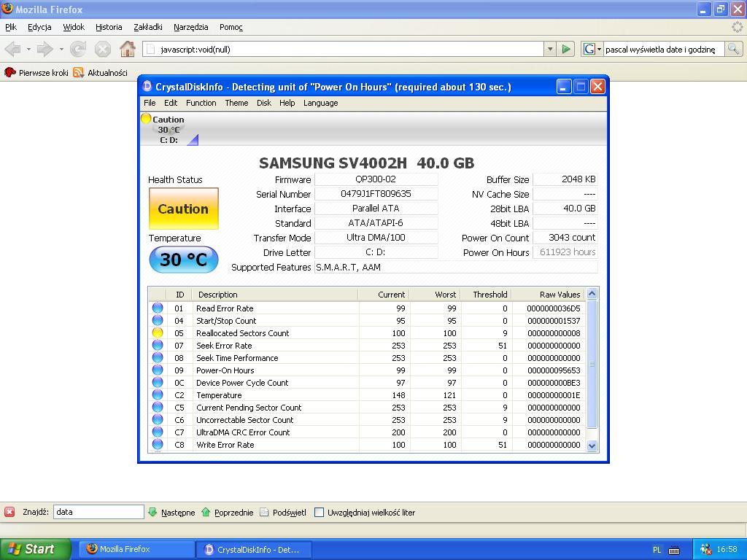The height and width of the screenshot is (560, 747).
Task: Click the CrystalDiskInfo title bar icon
Action: click(x=147, y=86)
